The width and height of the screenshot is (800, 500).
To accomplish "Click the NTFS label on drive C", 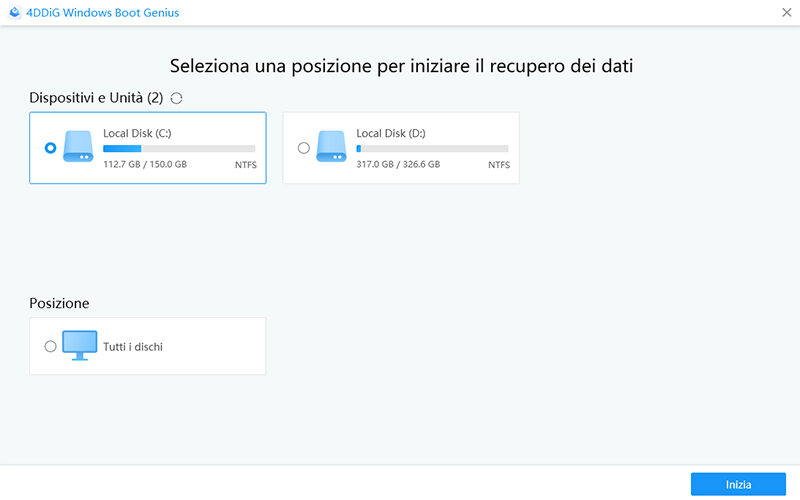I will [245, 164].
